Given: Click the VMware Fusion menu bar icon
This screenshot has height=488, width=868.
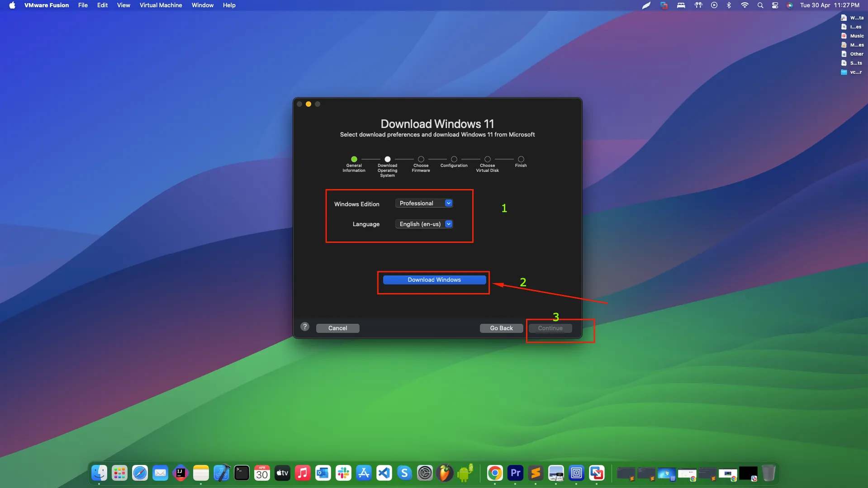Looking at the screenshot, I should click(664, 5).
